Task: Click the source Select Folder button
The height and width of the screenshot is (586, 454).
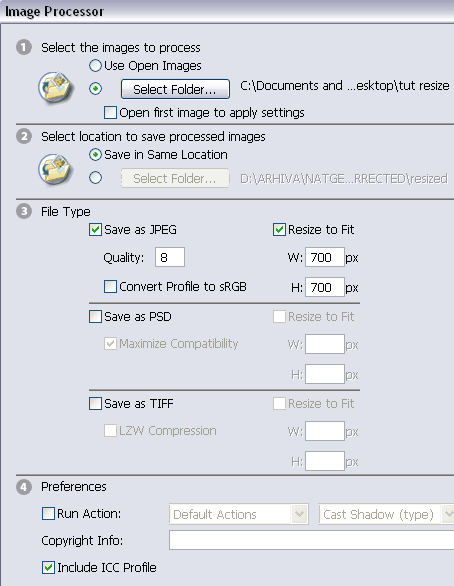Action: [175, 89]
